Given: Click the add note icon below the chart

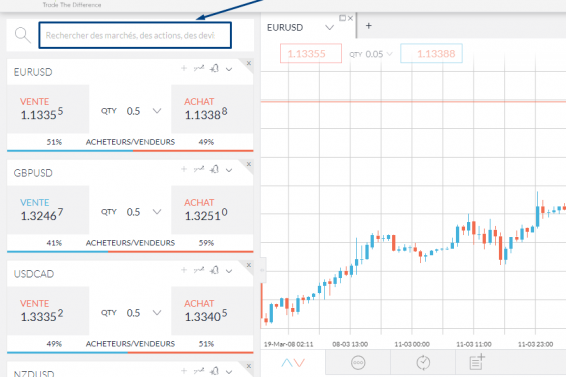Looking at the screenshot, I should pyautogui.click(x=477, y=362).
